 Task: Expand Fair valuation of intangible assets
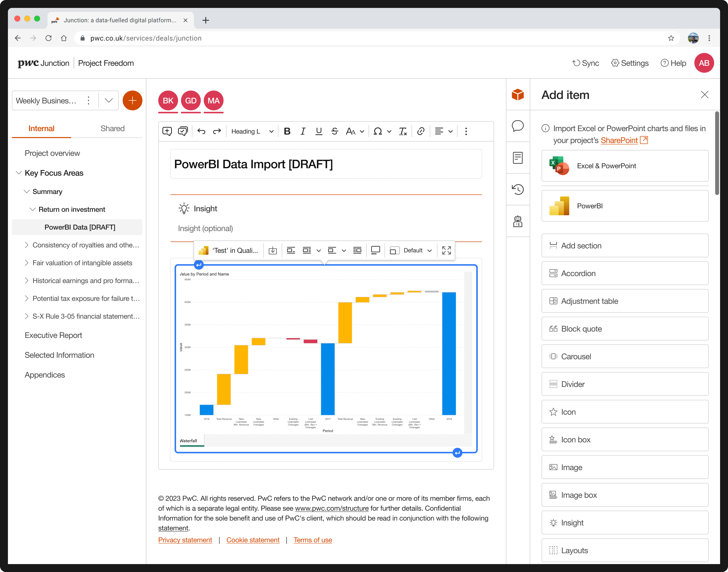pos(27,263)
